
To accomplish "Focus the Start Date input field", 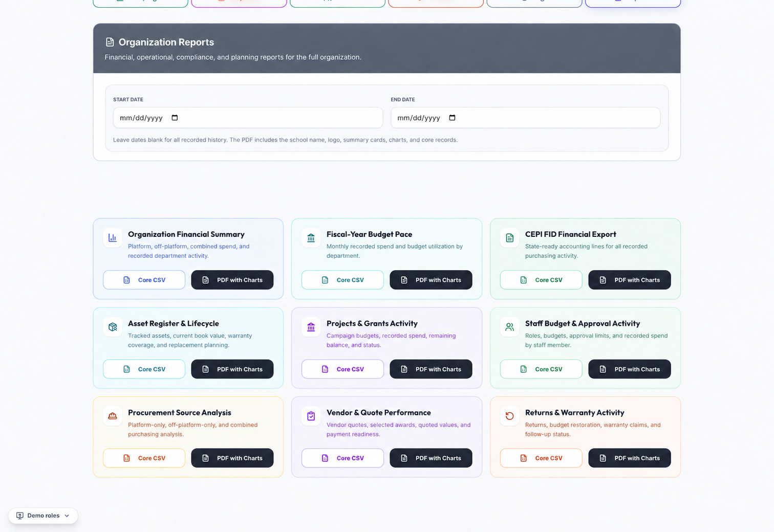I will click(x=248, y=118).
